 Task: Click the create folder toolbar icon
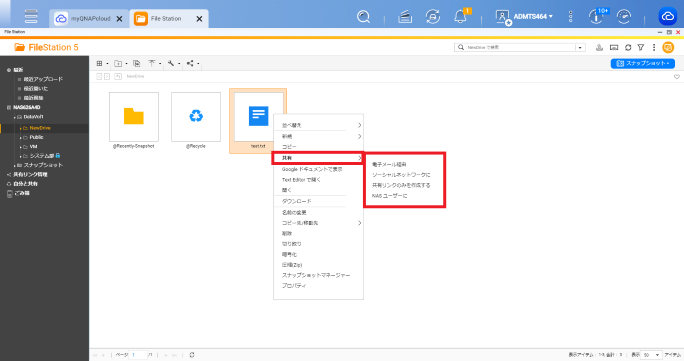[118, 64]
